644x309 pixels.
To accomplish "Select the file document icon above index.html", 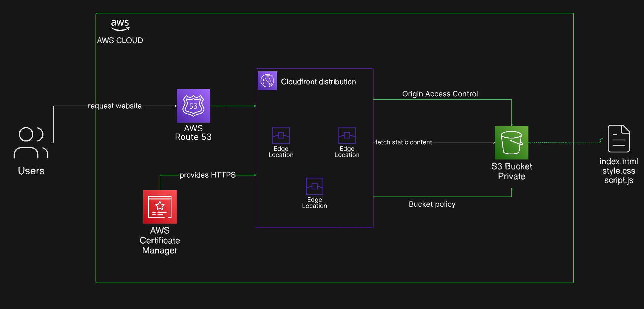I will (x=618, y=138).
